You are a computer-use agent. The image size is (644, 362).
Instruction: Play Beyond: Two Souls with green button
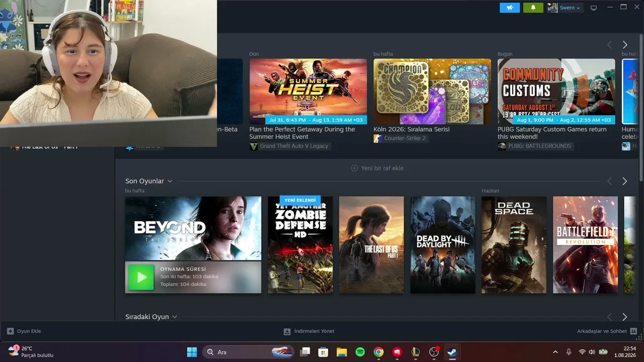141,277
